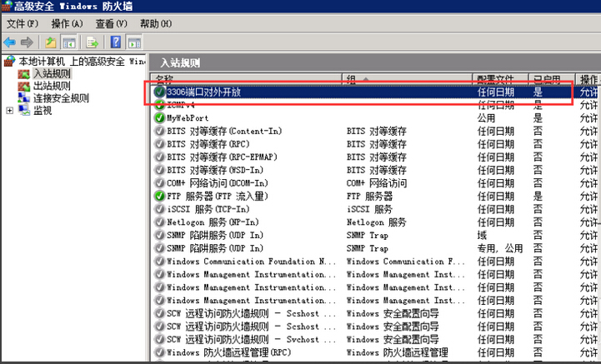Click the Back arrow in the toolbar
The image size is (601, 364).
(10, 42)
